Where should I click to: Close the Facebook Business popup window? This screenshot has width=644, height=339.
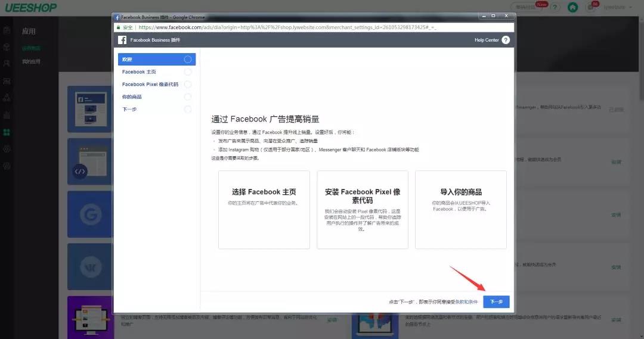(506, 16)
